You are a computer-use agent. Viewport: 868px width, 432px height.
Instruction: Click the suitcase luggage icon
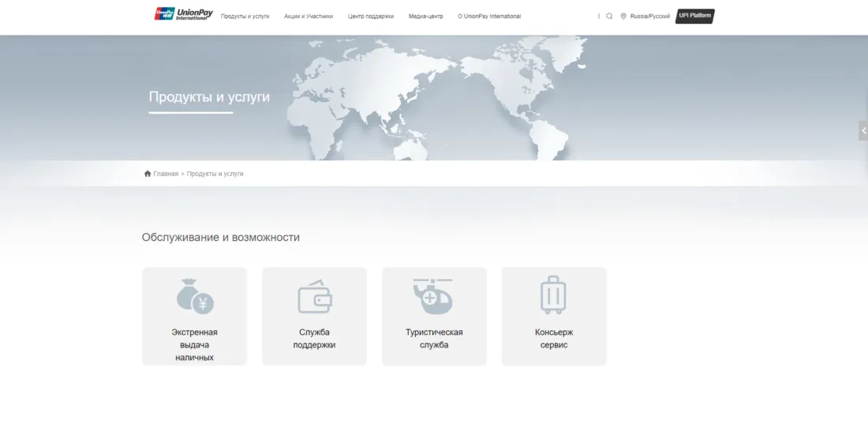pyautogui.click(x=553, y=295)
